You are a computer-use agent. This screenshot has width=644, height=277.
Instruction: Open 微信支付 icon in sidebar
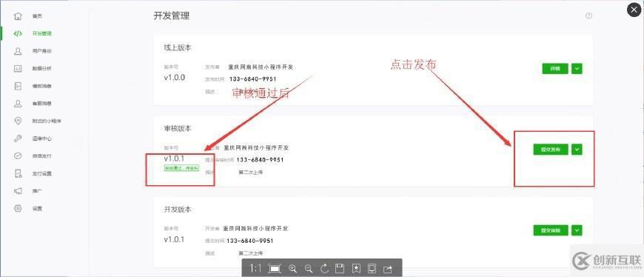18,156
